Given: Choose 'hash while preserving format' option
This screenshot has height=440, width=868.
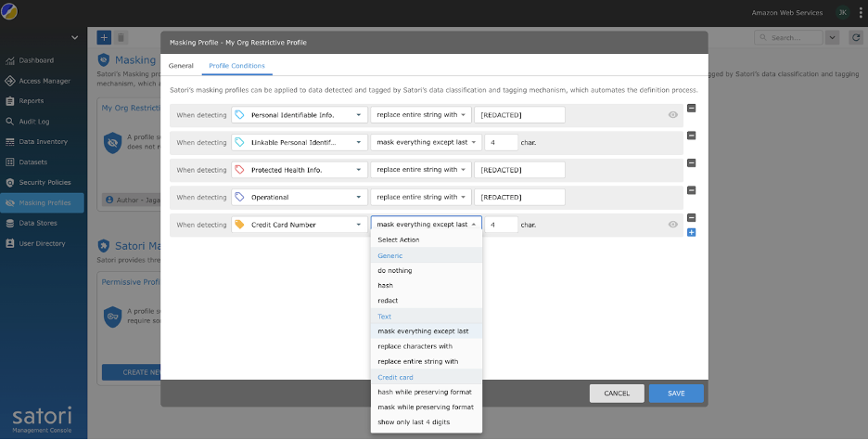Looking at the screenshot, I should click(427, 392).
